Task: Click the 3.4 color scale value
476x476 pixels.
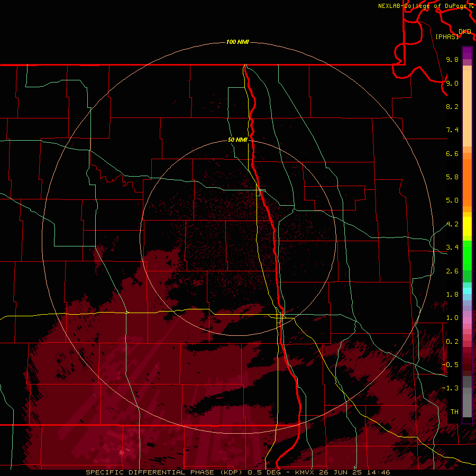Action: 452,248
